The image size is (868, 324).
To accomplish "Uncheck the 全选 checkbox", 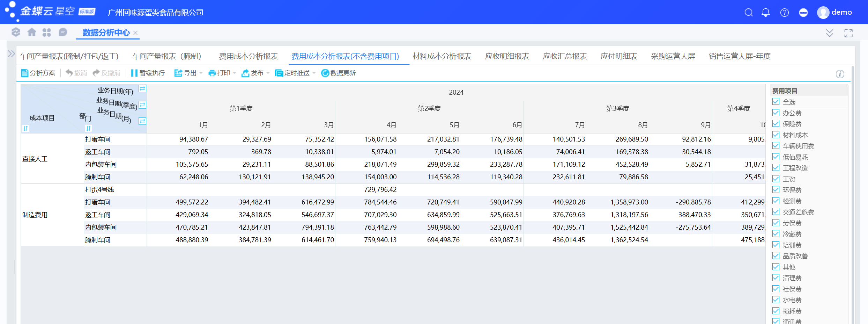I will [x=776, y=102].
